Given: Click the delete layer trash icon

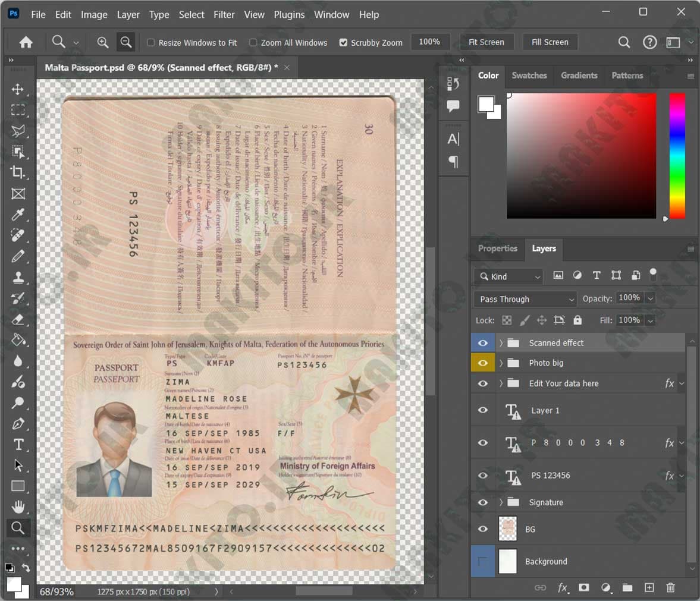Looking at the screenshot, I should pyautogui.click(x=670, y=587).
